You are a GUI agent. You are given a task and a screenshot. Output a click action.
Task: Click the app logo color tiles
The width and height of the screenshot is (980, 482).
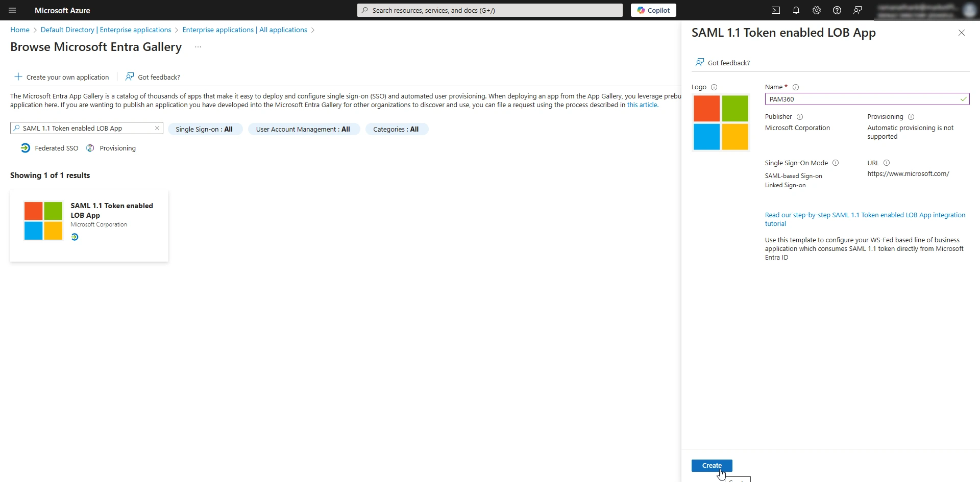click(721, 122)
